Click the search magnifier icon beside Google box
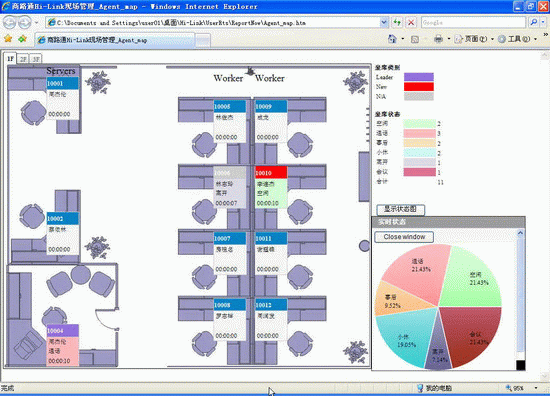550x396 pixels. pos(534,23)
